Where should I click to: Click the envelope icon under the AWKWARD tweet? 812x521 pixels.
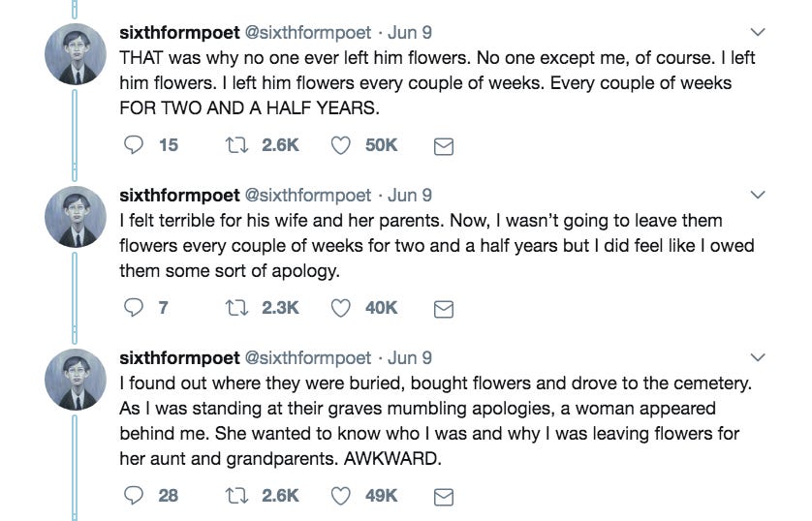point(443,497)
